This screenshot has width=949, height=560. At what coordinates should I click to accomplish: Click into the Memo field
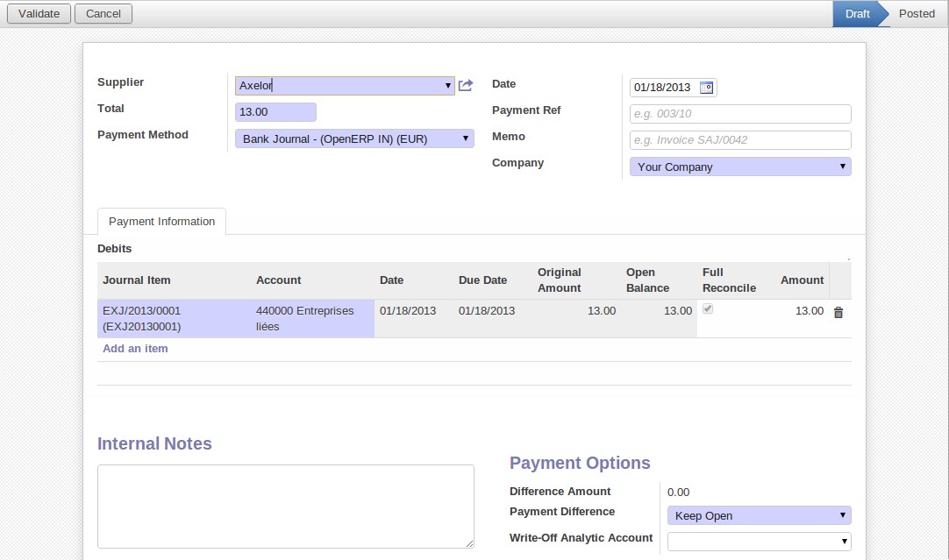(739, 140)
